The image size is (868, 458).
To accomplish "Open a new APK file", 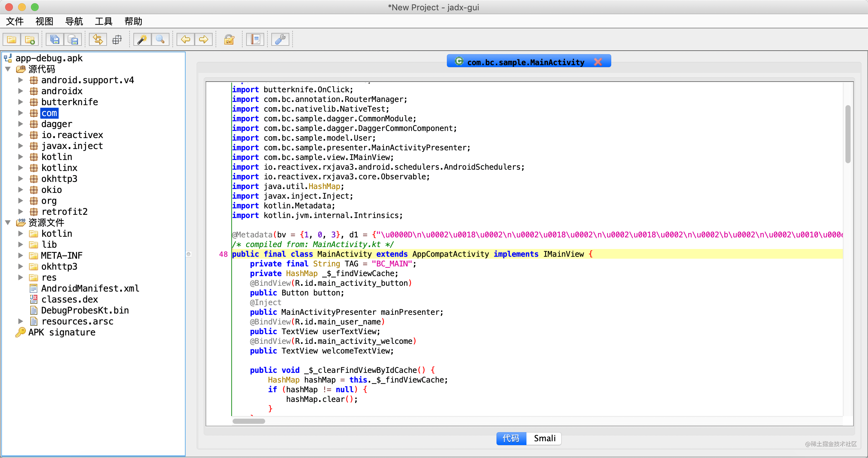I will point(11,39).
